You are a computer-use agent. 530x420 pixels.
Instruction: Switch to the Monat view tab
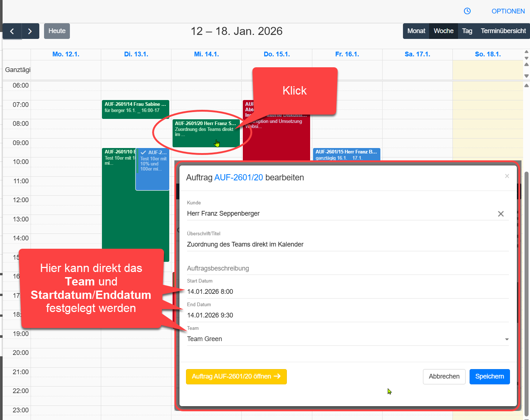tap(416, 31)
